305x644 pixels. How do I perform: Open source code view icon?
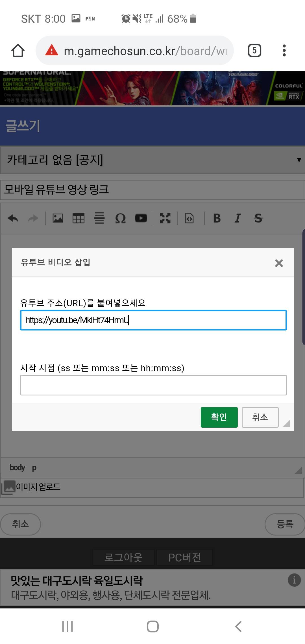pos(189,218)
